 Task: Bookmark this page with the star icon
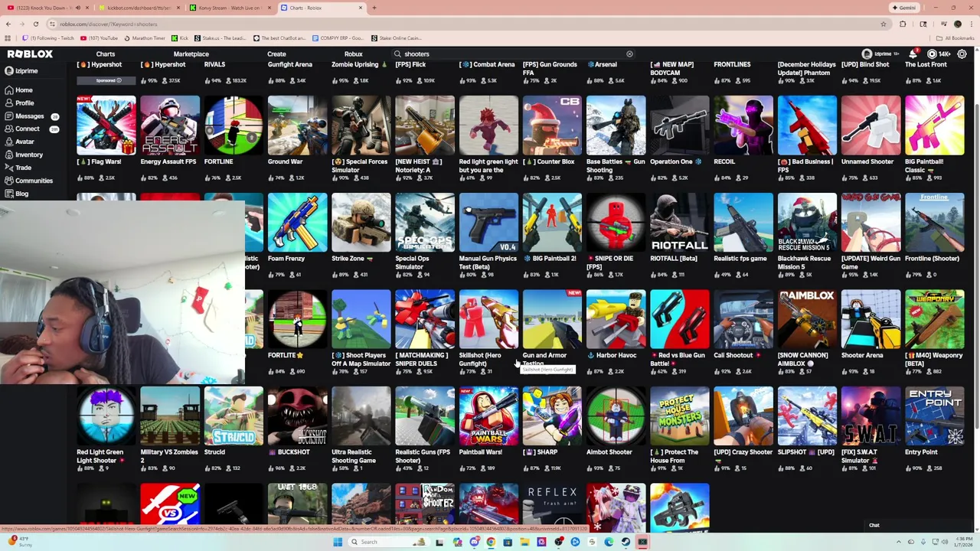tap(884, 24)
